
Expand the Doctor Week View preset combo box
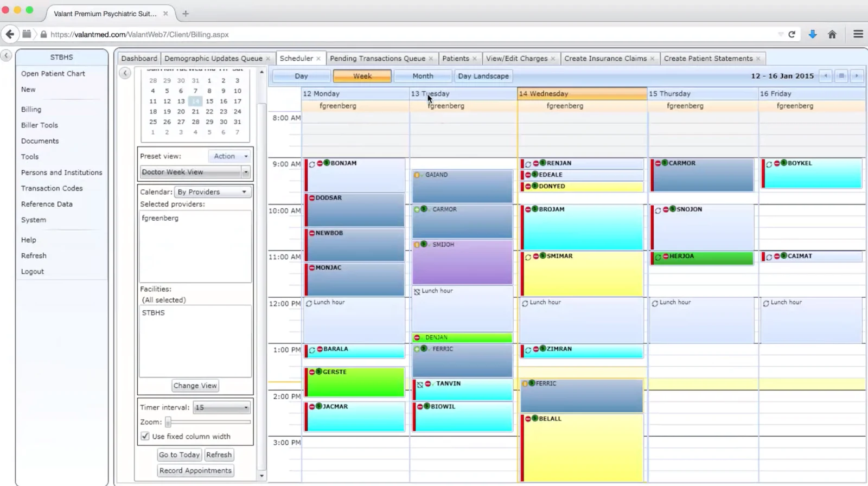tap(246, 172)
